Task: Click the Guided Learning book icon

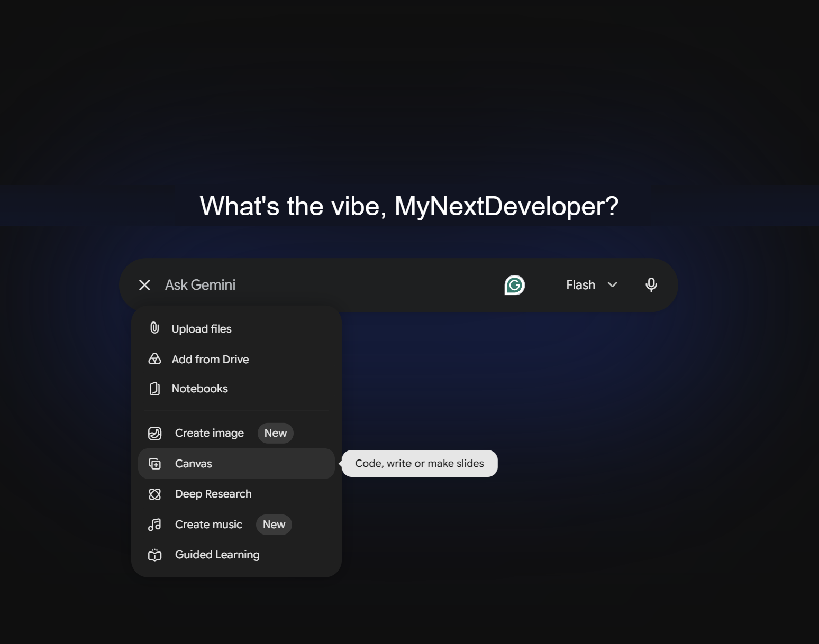Action: pyautogui.click(x=154, y=555)
